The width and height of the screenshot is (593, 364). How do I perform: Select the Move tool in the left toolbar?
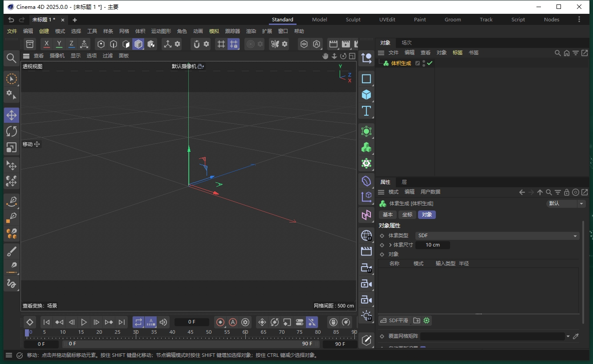coord(12,115)
